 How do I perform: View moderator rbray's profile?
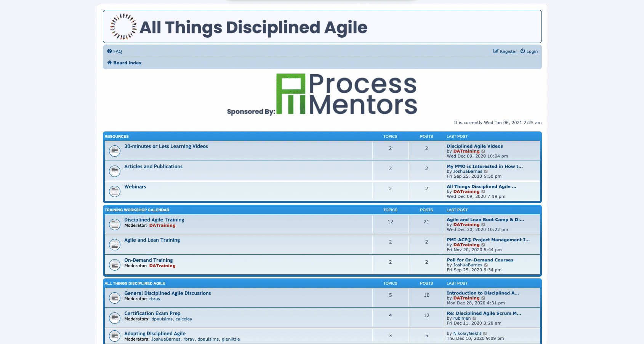tap(155, 299)
